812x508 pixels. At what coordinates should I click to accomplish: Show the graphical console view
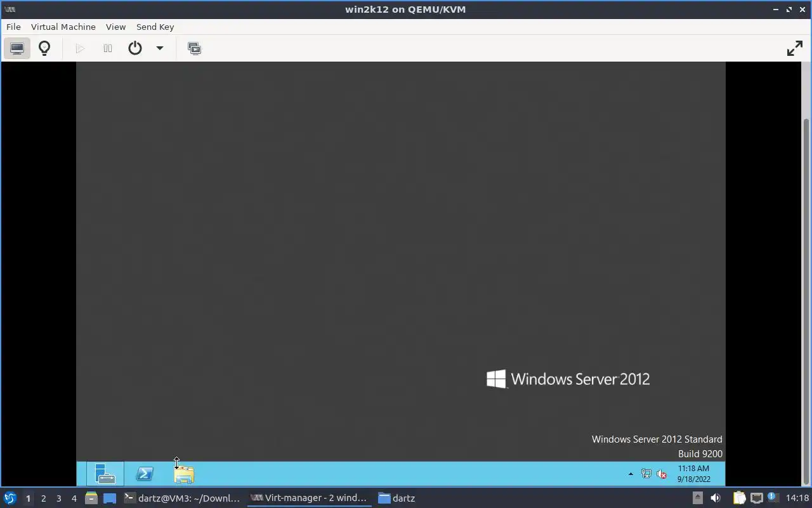[17, 48]
